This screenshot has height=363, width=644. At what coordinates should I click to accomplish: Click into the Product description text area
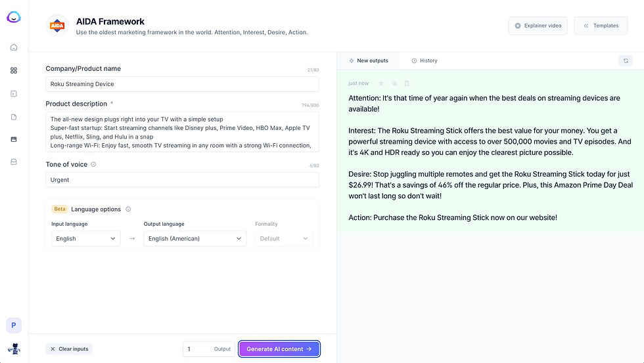pyautogui.click(x=183, y=132)
